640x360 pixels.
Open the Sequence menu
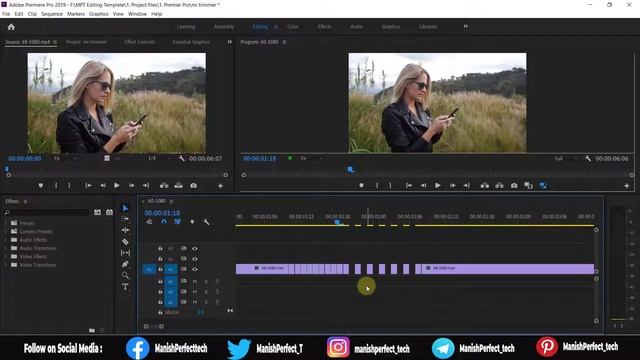(52, 14)
